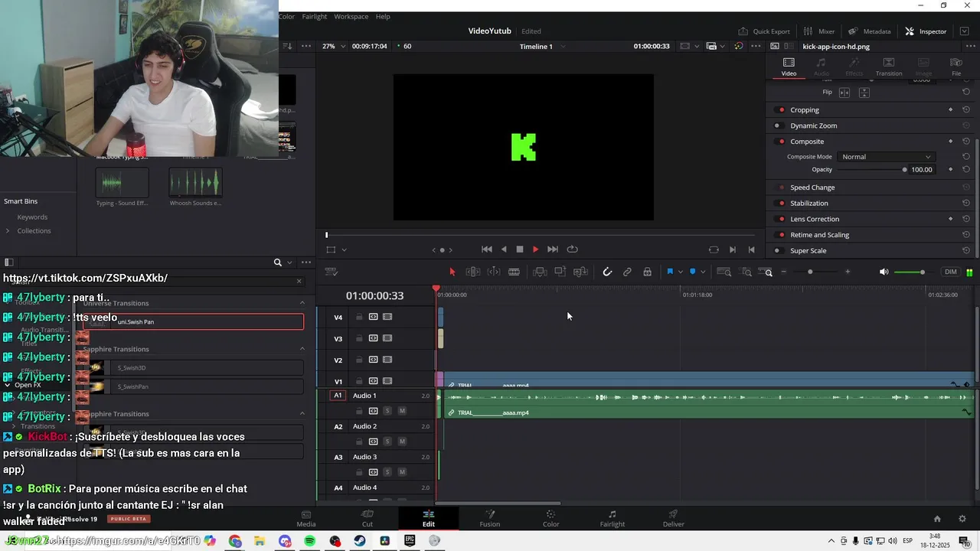Select the Blade Edit Mode tool
The image size is (980, 551).
[x=514, y=272]
